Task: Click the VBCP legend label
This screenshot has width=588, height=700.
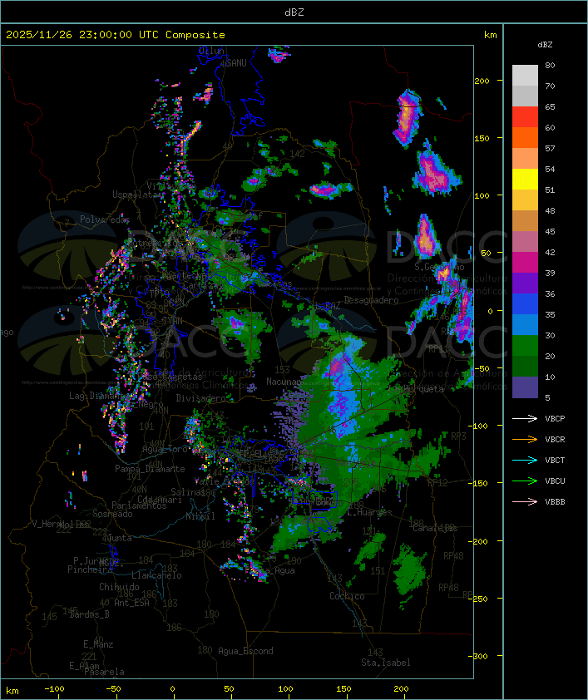Action: (x=555, y=419)
